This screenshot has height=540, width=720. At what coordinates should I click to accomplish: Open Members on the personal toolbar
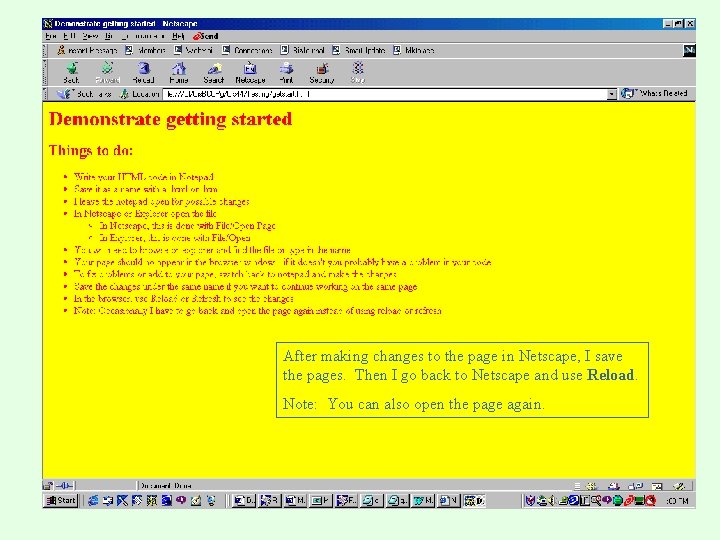pyautogui.click(x=146, y=51)
